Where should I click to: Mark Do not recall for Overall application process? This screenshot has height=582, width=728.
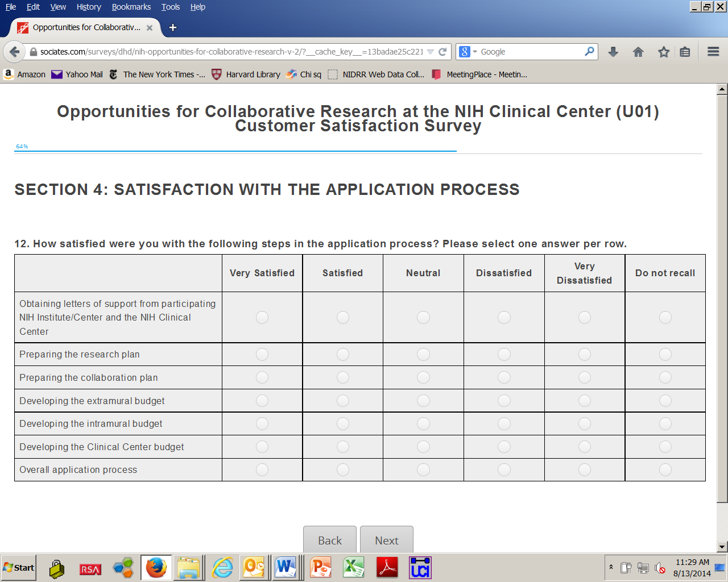tap(665, 470)
